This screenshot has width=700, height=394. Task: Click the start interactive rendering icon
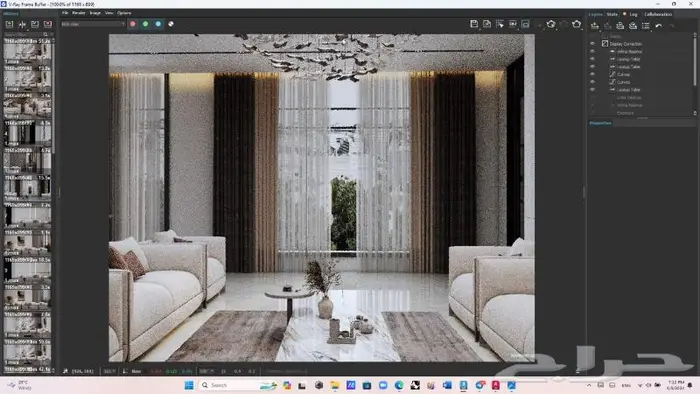click(x=551, y=24)
